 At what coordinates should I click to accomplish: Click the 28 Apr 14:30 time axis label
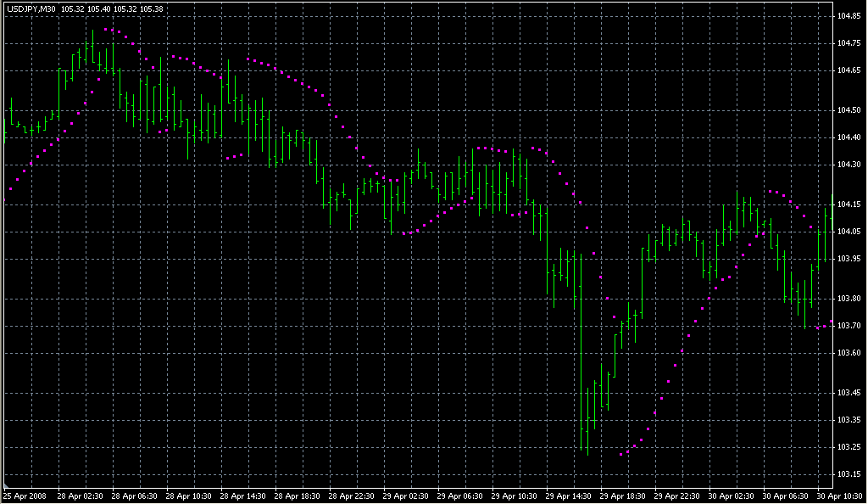tap(244, 496)
